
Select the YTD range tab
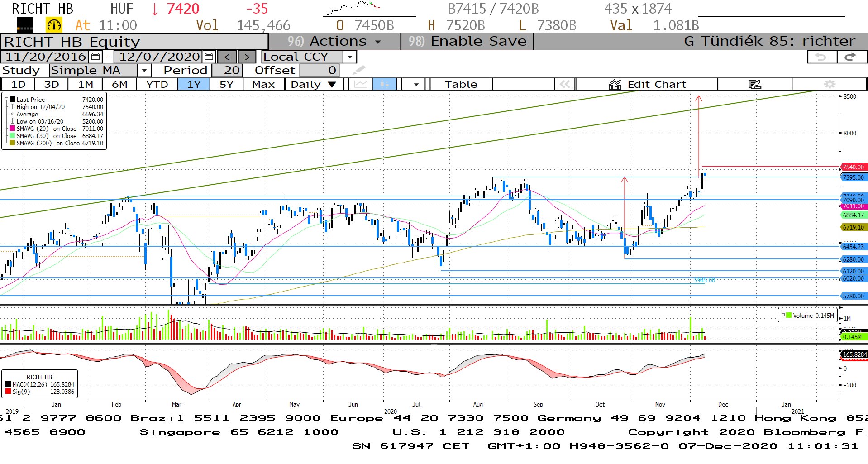[157, 84]
